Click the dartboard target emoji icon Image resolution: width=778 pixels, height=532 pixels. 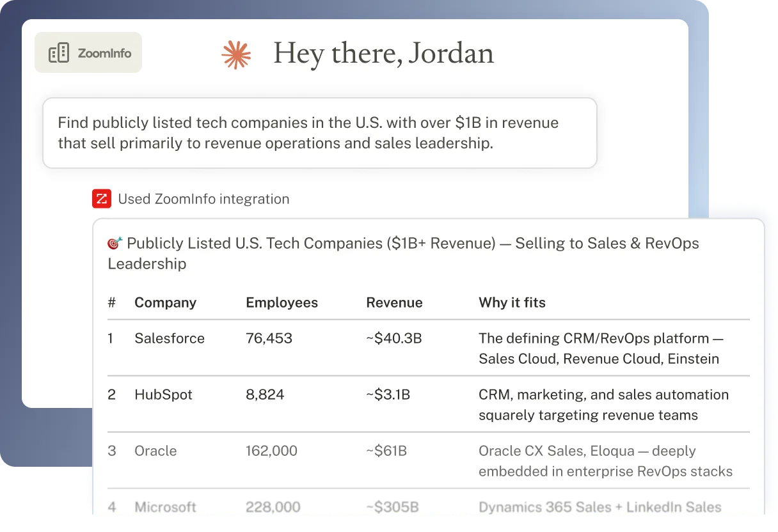(x=115, y=243)
